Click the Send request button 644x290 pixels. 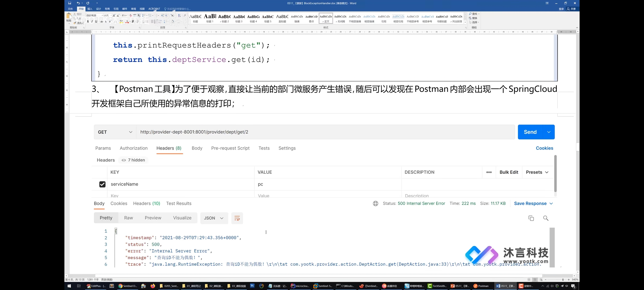coord(530,132)
